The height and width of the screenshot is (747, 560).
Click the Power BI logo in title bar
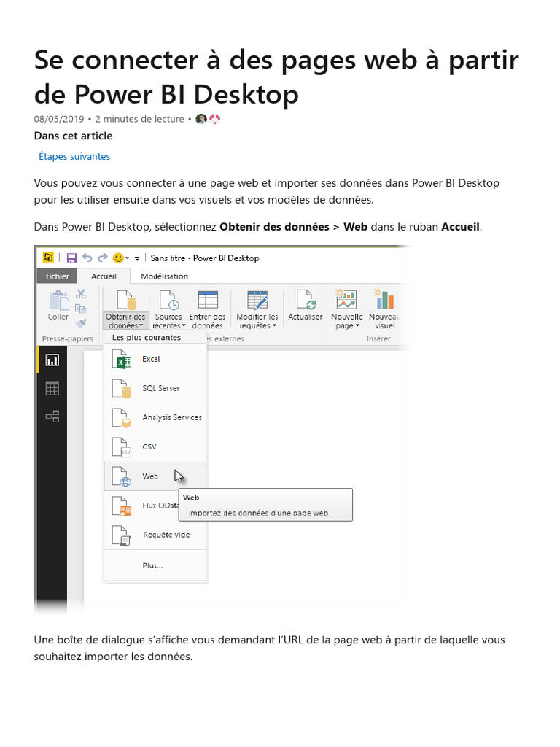(x=49, y=258)
